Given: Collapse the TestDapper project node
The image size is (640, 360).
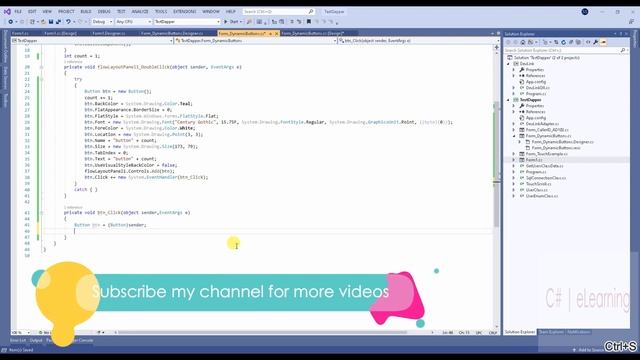Looking at the screenshot, I should 509,100.
